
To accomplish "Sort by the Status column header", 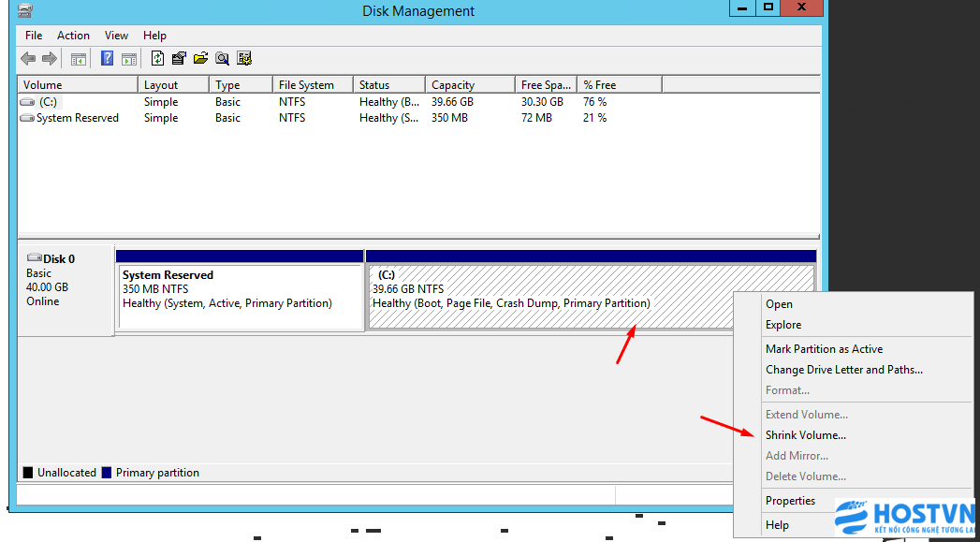I will click(389, 85).
